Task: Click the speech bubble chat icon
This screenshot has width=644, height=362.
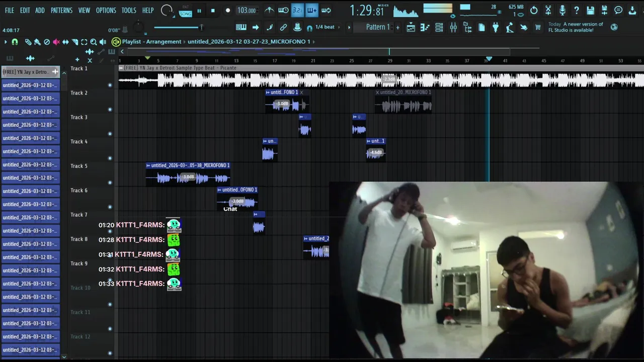Action: (618, 10)
